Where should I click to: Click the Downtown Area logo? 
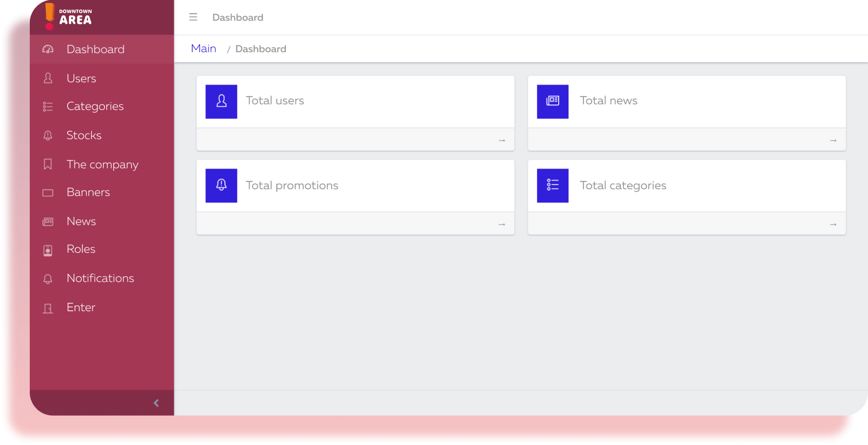68,17
